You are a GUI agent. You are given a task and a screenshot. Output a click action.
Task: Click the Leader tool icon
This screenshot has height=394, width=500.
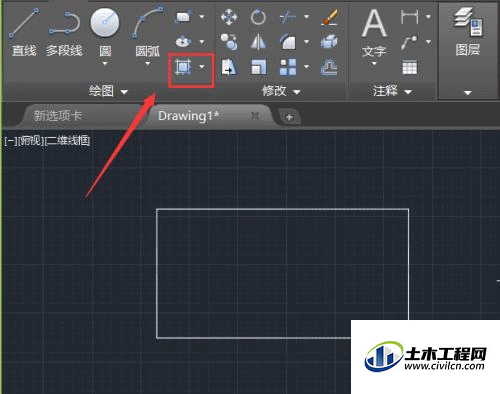pos(409,42)
